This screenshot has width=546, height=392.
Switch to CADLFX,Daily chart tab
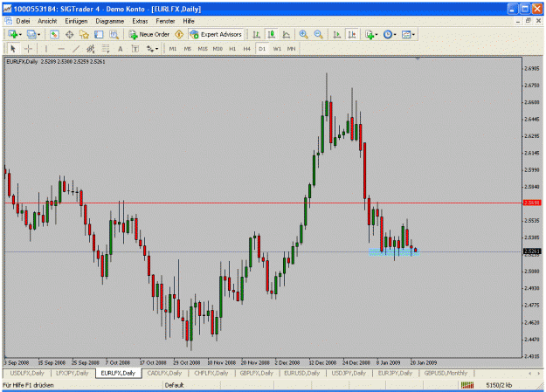click(164, 373)
